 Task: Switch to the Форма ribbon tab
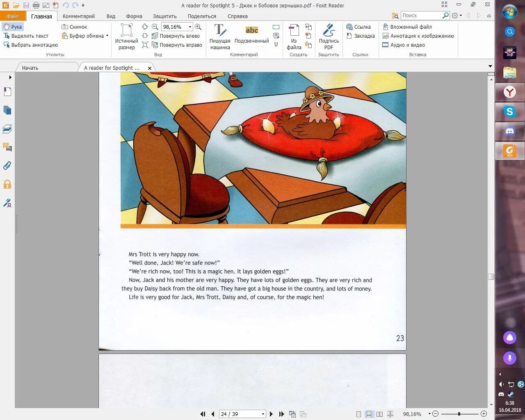(x=134, y=16)
